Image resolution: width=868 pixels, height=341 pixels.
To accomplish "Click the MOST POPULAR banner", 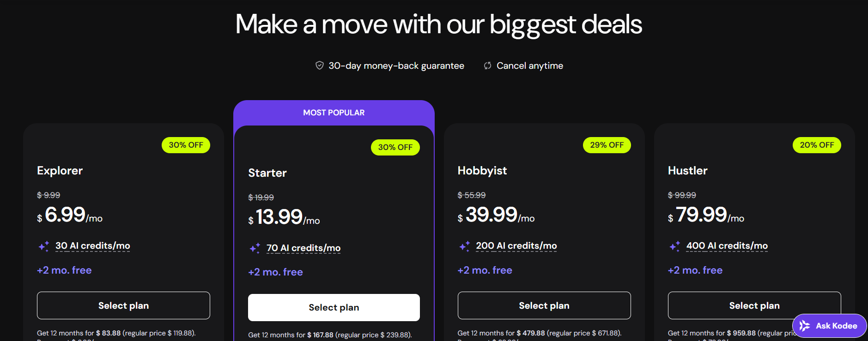I will coord(334,112).
